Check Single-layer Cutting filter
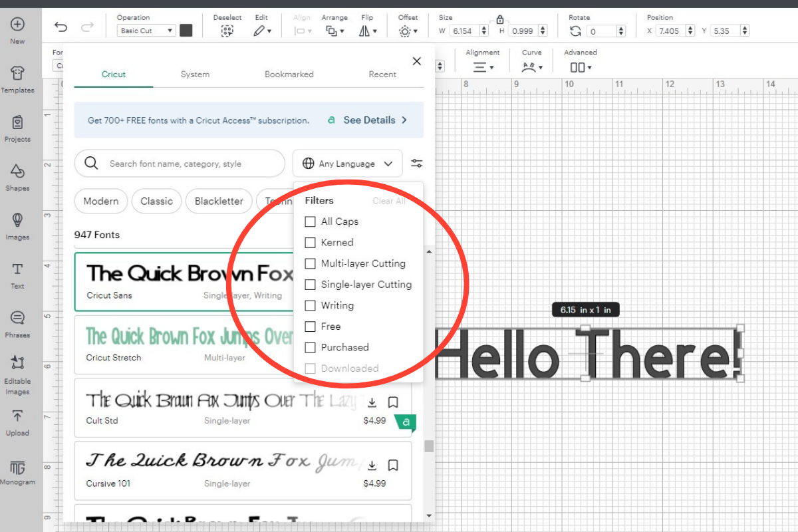 point(310,285)
